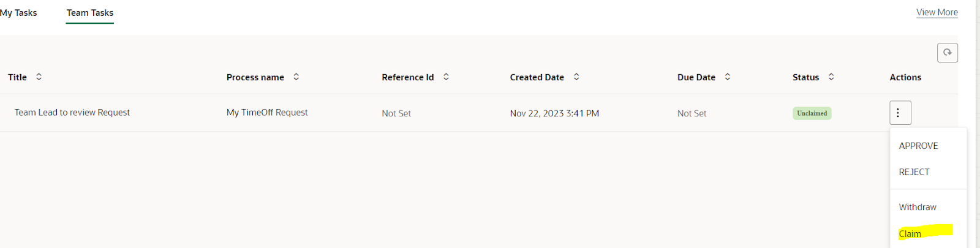The width and height of the screenshot is (980, 248).
Task: Click the Nov 22, 2023 created date cell
Action: click(554, 113)
